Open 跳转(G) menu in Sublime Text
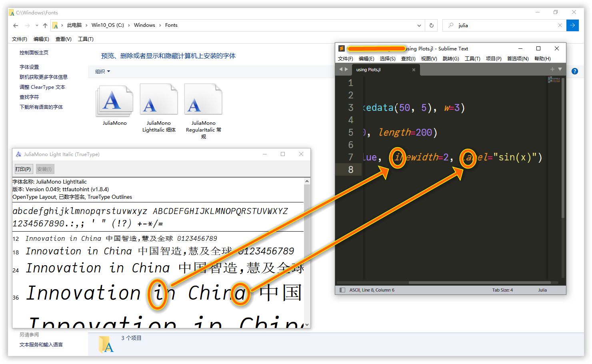Image resolution: width=592 pixels, height=364 pixels. click(x=451, y=59)
